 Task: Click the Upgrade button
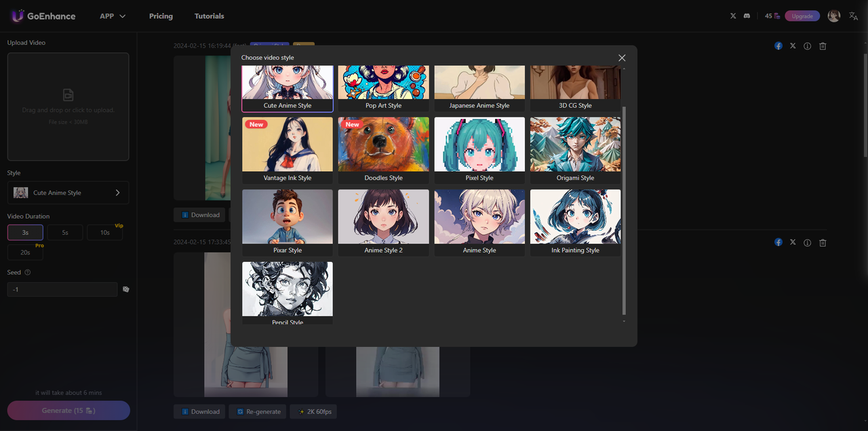(x=802, y=16)
